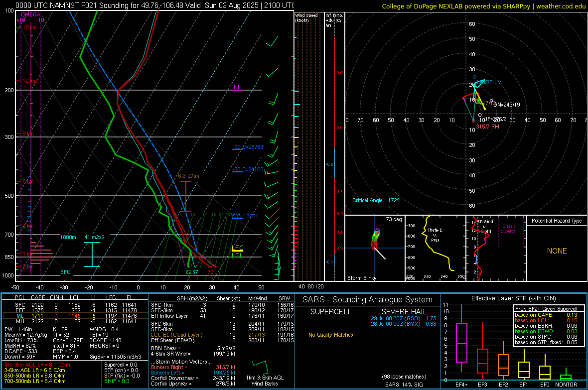Select the magenta 'OMEGA' label

30,14
